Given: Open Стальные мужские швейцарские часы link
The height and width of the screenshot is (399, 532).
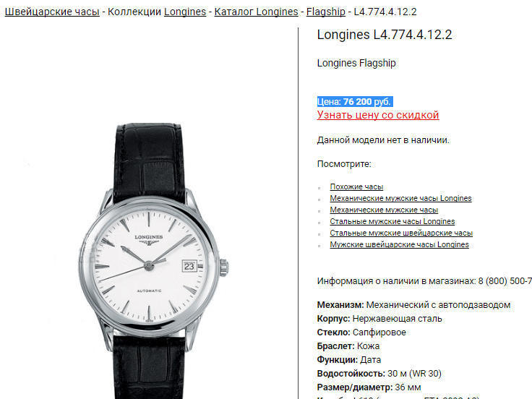Looking at the screenshot, I should pos(401,233).
